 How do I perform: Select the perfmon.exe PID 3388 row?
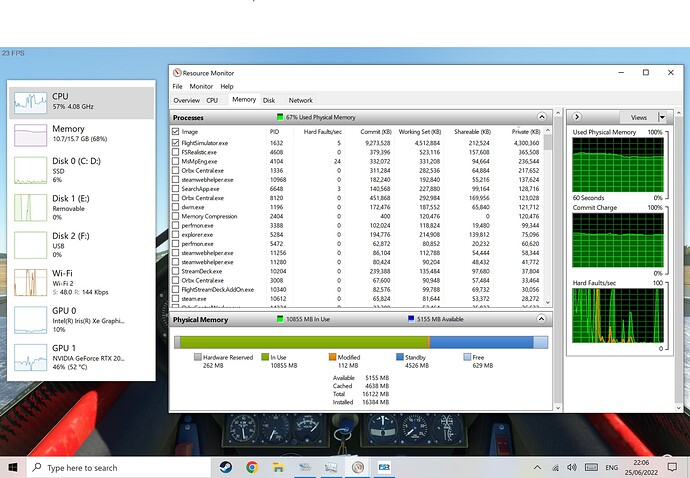pos(356,225)
